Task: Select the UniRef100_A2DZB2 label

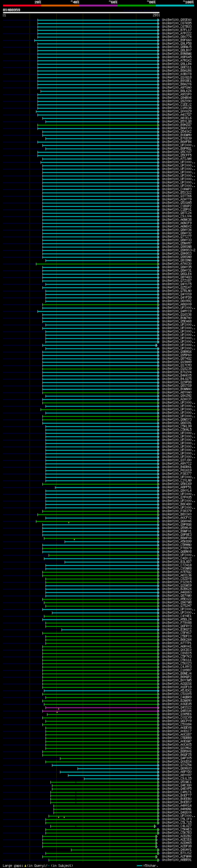Action: 177,836
